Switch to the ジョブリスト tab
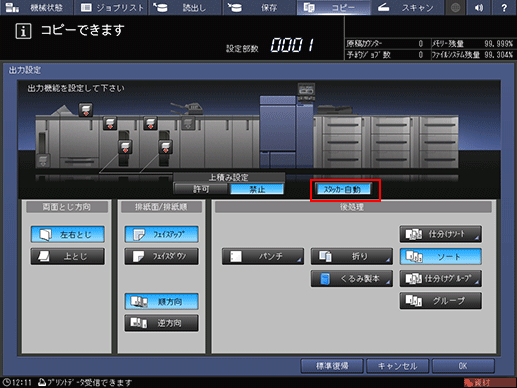This screenshot has height=388, width=517. pos(112,7)
